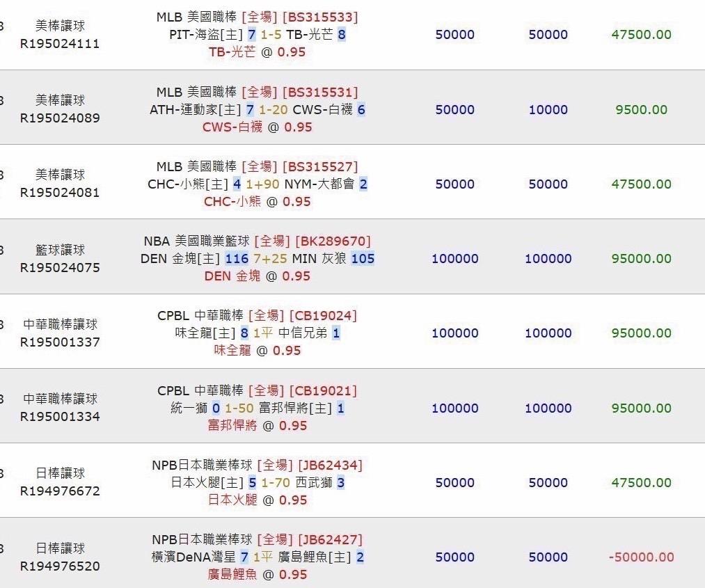
Task: Open NBA game code BK289670
Action: (333, 241)
